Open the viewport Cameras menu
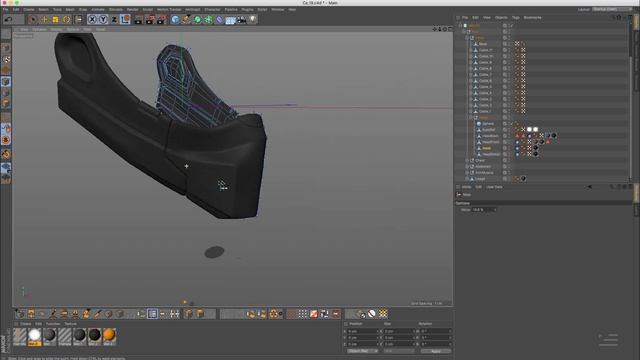640x360 pixels. tap(40, 29)
